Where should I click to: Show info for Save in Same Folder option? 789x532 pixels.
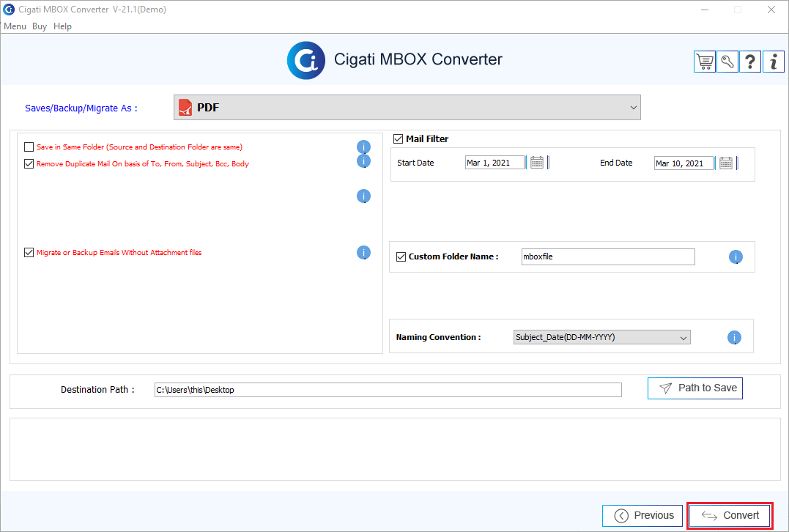[x=364, y=147]
